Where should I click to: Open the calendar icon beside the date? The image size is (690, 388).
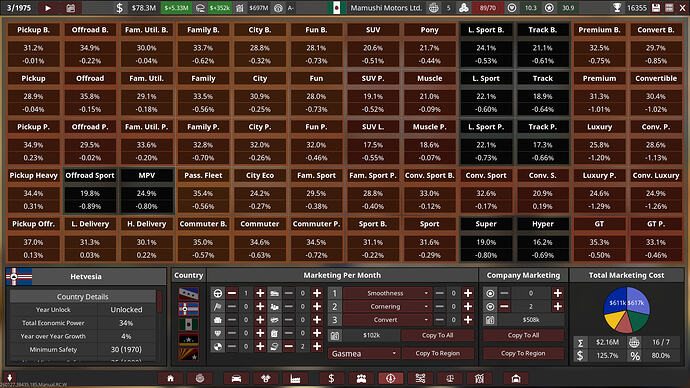coord(70,8)
